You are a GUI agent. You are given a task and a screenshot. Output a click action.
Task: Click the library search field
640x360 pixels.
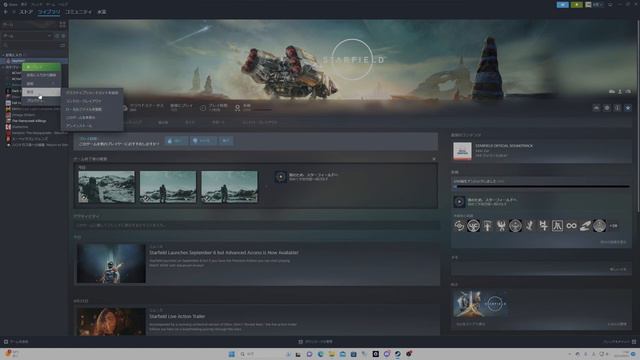click(x=30, y=45)
